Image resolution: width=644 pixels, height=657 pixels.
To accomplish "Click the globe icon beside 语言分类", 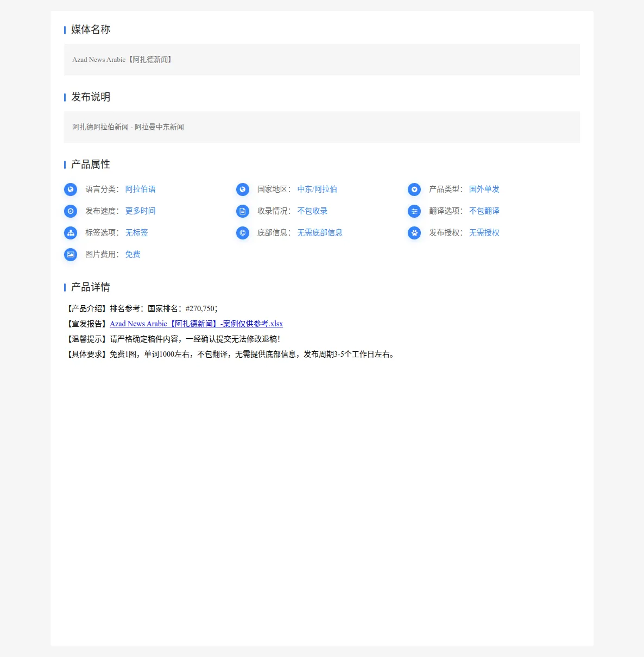I will click(x=71, y=189).
